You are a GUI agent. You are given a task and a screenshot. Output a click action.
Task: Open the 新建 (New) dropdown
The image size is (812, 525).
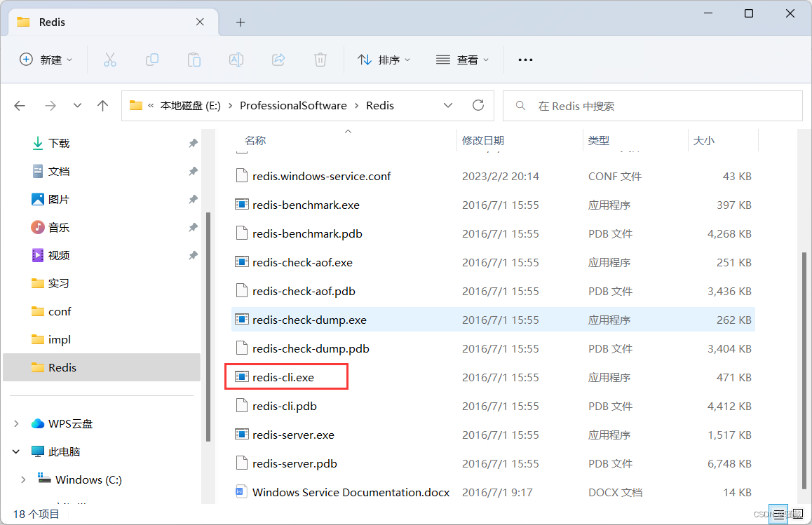(x=46, y=60)
